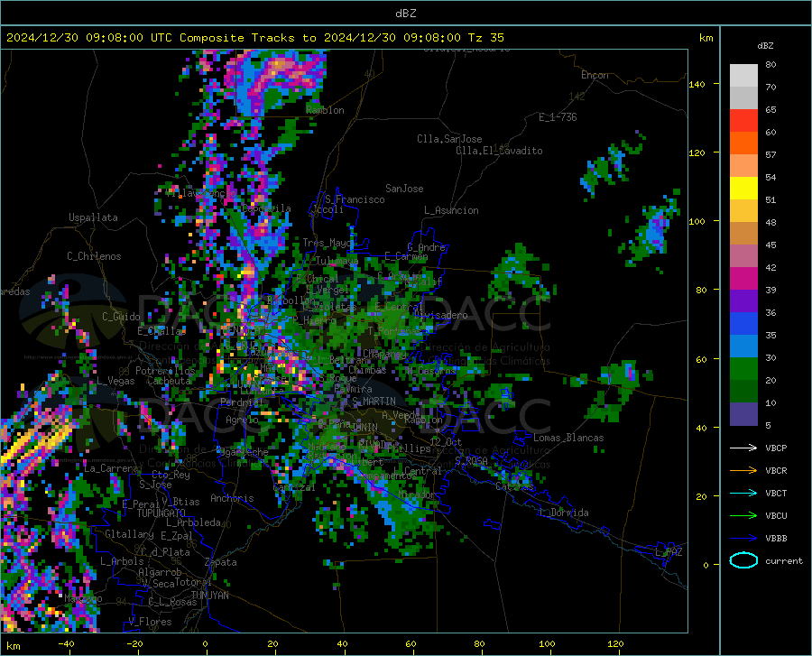Click the Ramblon label near top

tap(325, 110)
